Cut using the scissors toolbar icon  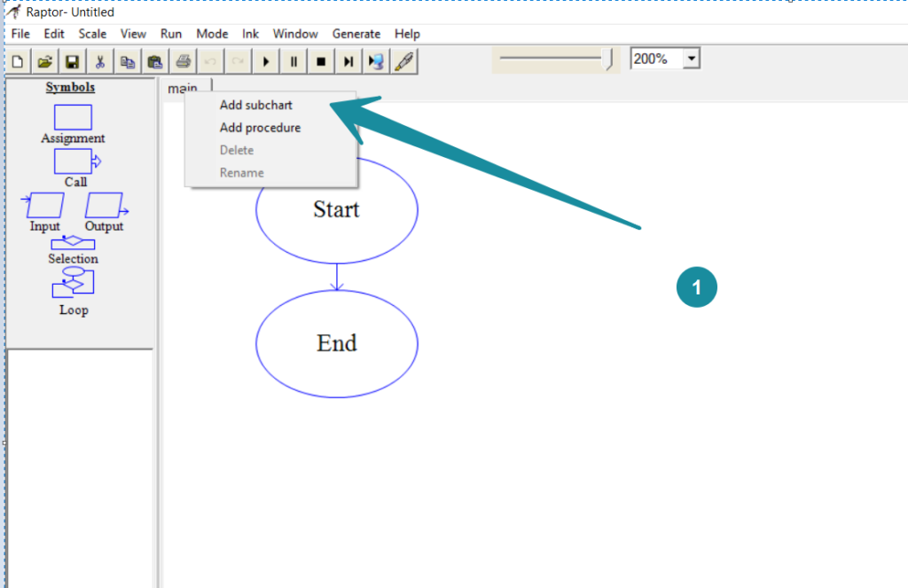click(x=100, y=60)
